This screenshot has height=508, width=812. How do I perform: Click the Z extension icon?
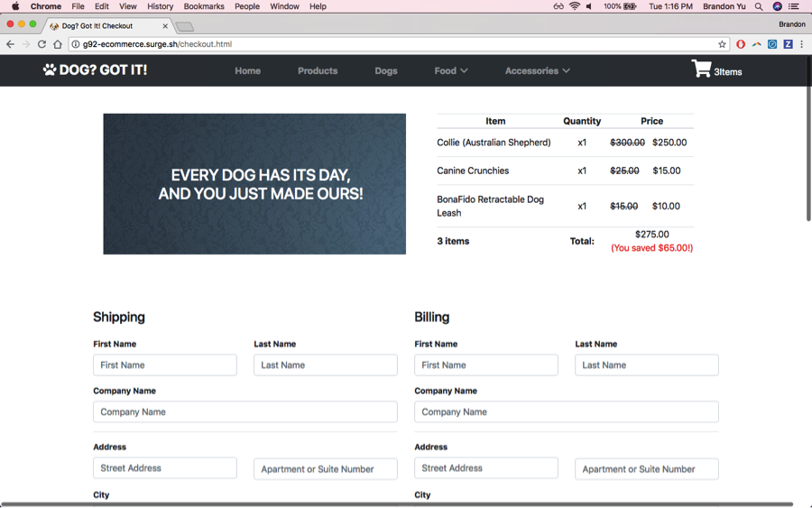pos(788,44)
